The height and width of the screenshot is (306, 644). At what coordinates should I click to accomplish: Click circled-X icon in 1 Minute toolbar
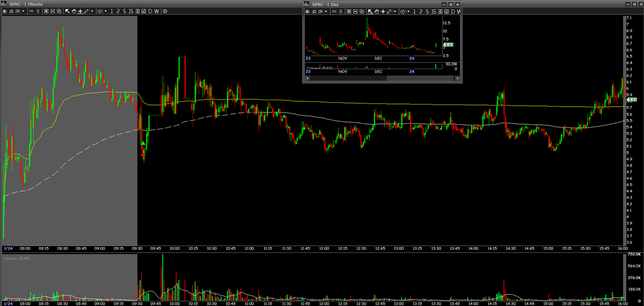pos(165,11)
